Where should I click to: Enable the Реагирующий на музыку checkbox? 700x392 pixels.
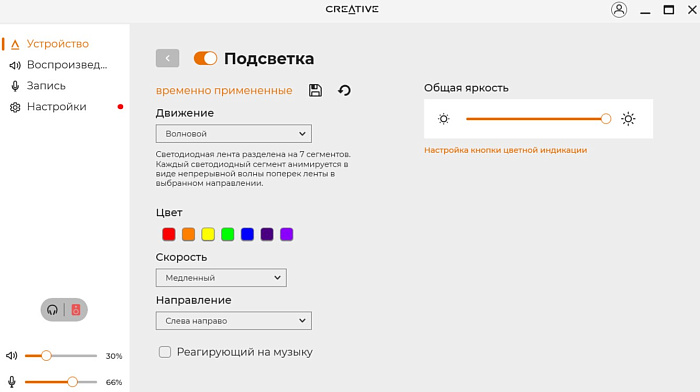tap(165, 352)
